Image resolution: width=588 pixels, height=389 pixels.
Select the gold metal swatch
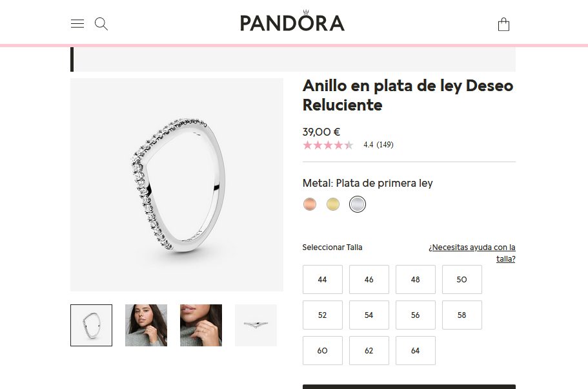[x=333, y=204]
